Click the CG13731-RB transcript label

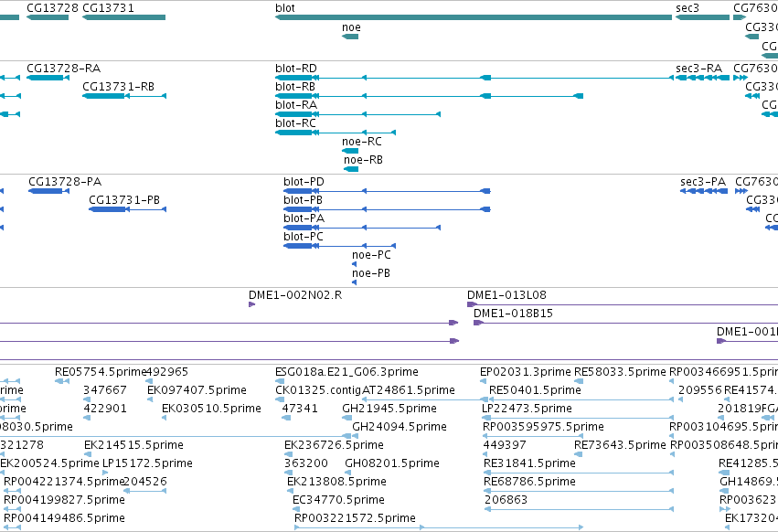tap(118, 86)
